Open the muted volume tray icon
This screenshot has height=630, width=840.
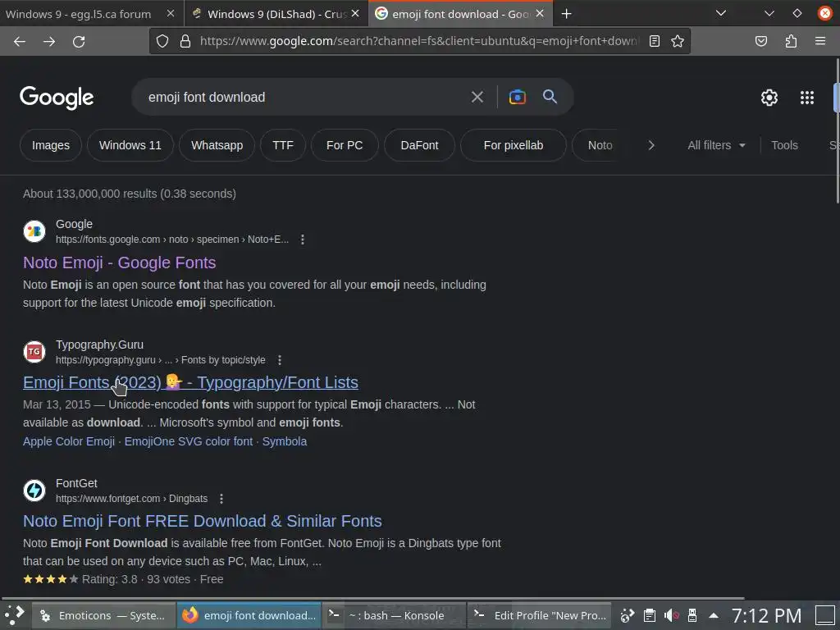pyautogui.click(x=671, y=615)
